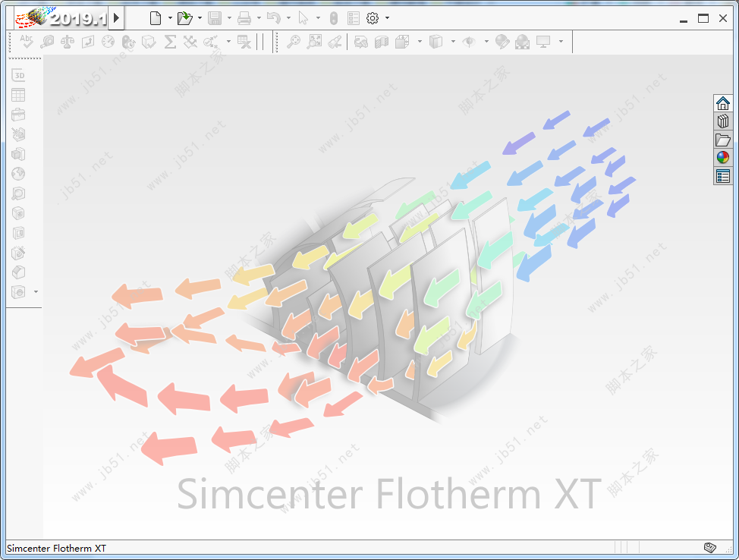Click the Section Properties sketch icon

click(x=88, y=42)
